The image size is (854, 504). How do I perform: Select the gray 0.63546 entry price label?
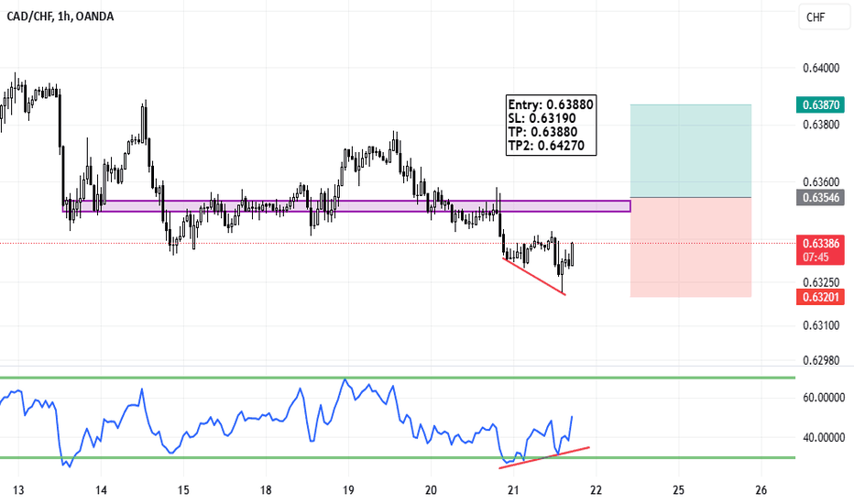(820, 197)
